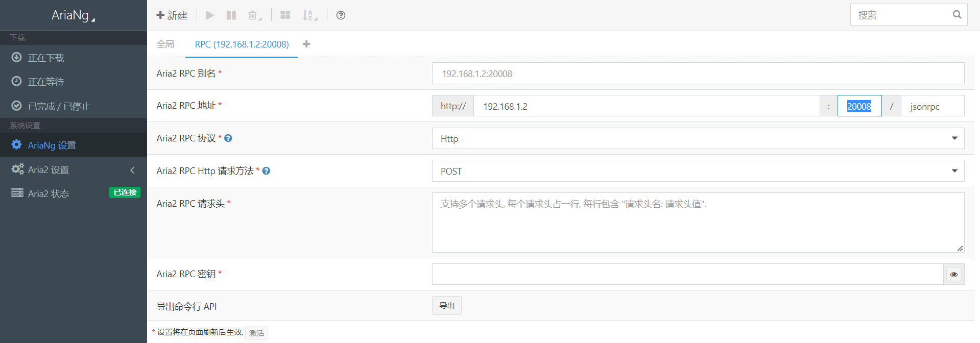Open the Aria2 RPC 协议 Http dropdown
980x343 pixels.
[698, 139]
